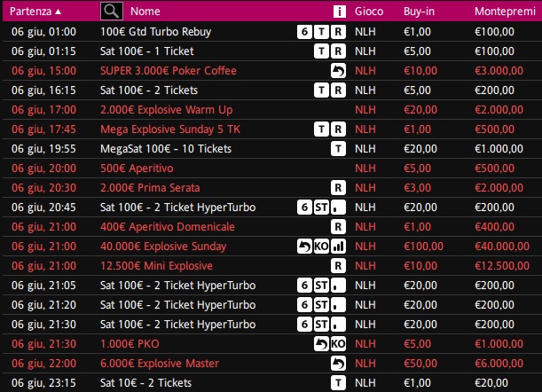Image resolution: width=542 pixels, height=392 pixels.
Task: Sort by the Partenza column arrow
Action: (59, 12)
